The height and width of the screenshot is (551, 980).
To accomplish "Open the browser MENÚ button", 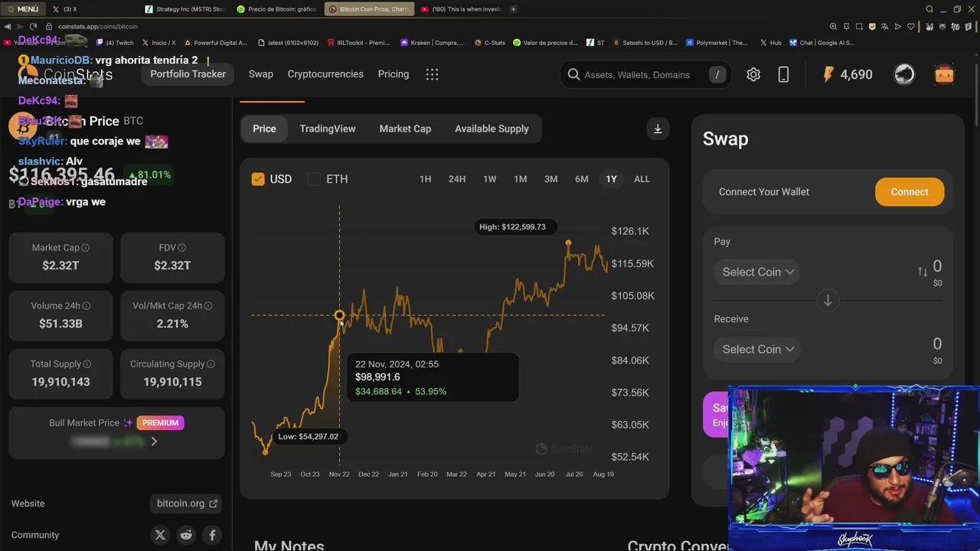I will pyautogui.click(x=23, y=9).
